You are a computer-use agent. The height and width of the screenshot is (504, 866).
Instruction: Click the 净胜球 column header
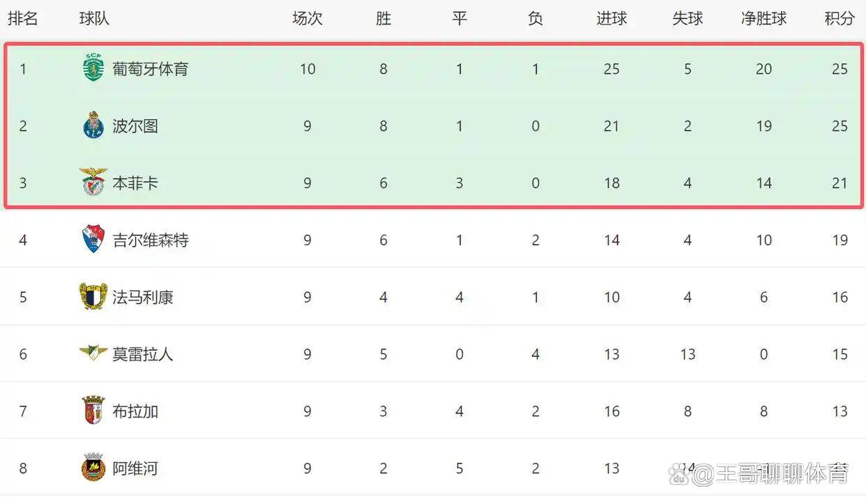pos(764,19)
